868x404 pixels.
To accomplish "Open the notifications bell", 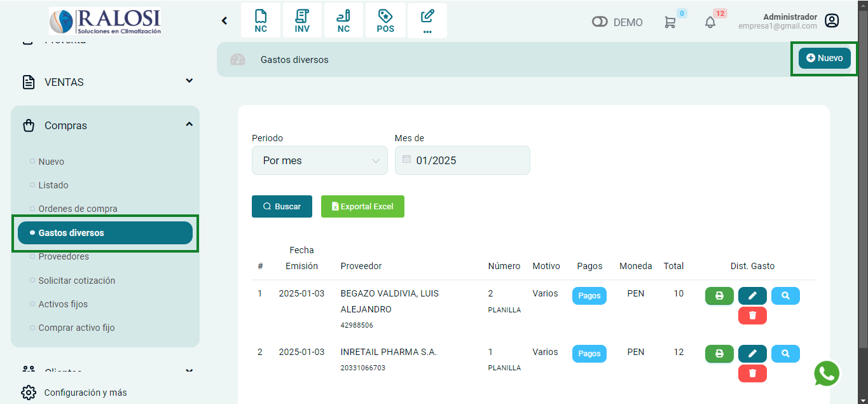I will 710,22.
